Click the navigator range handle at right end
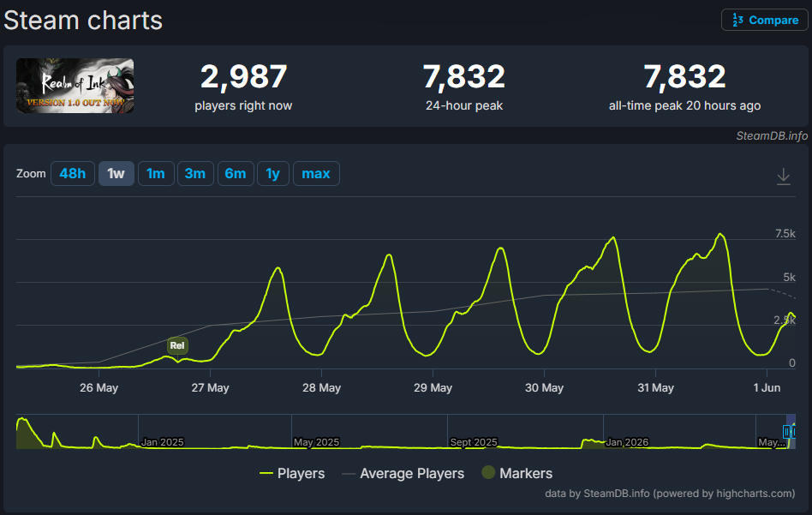 793,431
